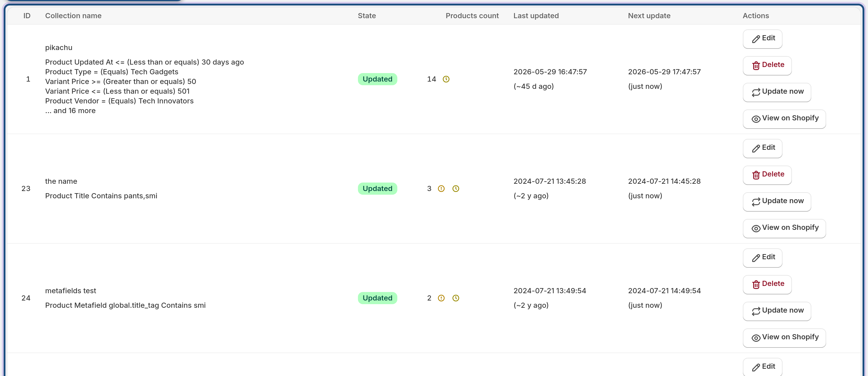Image resolution: width=868 pixels, height=376 pixels.
Task: Click the '... and 16 more' rules text
Action: click(x=70, y=111)
